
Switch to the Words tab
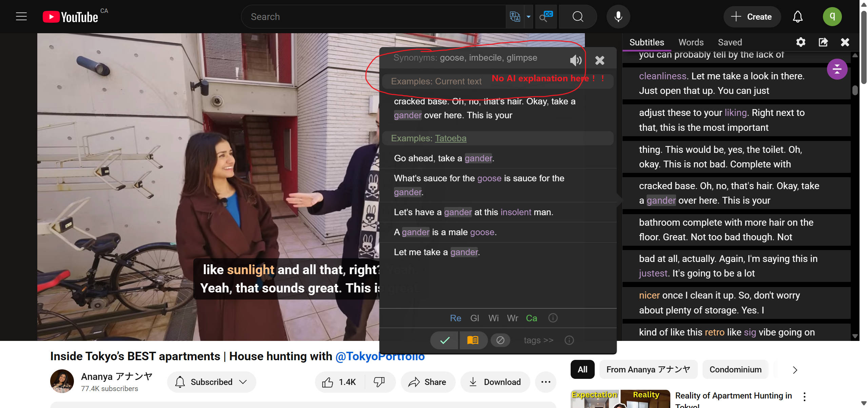[x=691, y=42]
